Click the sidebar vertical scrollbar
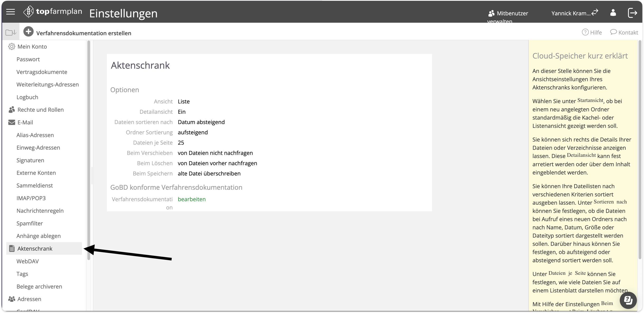Viewport: 644px width, 314px height. tap(89, 148)
